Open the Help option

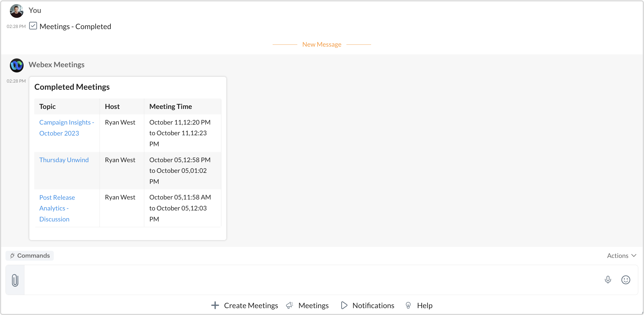coord(425,305)
